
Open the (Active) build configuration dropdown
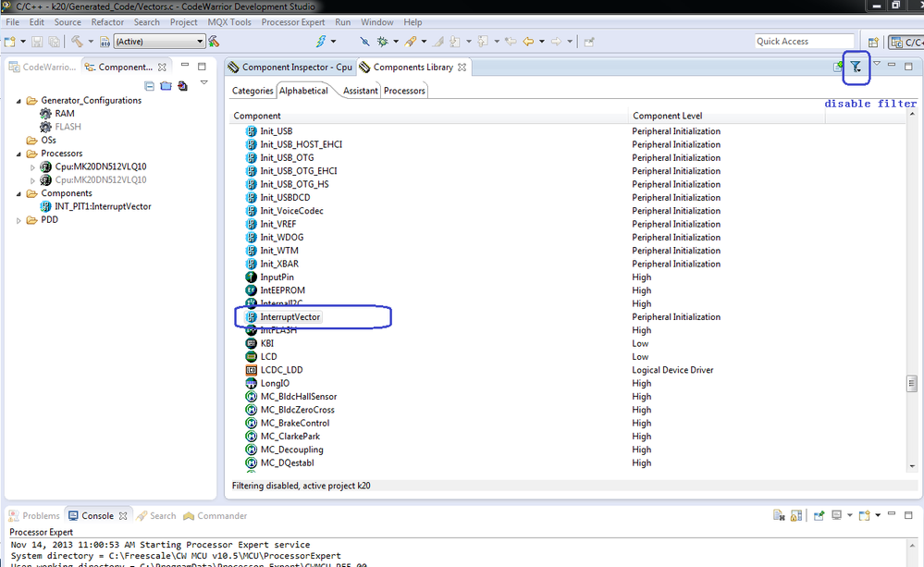(200, 42)
